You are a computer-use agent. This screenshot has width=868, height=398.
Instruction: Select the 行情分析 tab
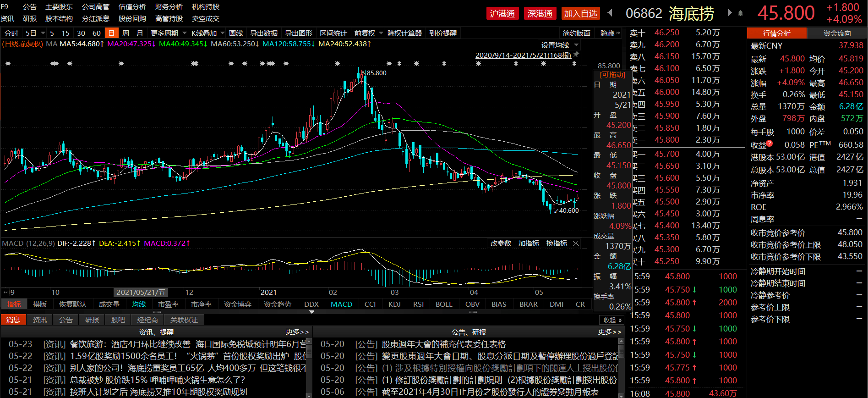point(776,33)
